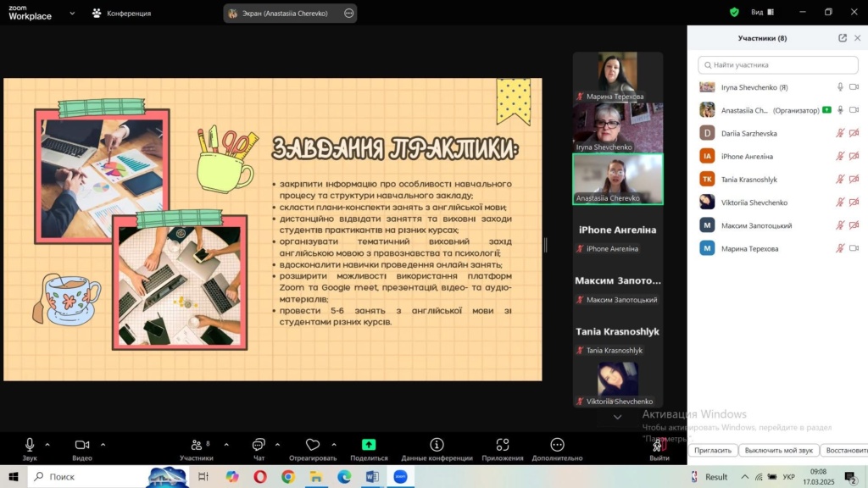The height and width of the screenshot is (488, 868).
Task: Click camera-off icon for Viktoriia Shevchenko
Action: coord(854,202)
